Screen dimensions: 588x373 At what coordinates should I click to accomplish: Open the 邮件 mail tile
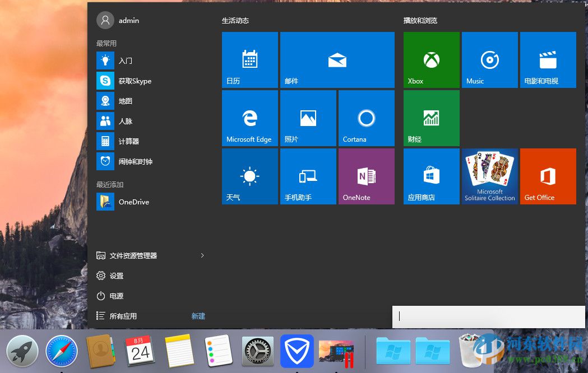(337, 60)
